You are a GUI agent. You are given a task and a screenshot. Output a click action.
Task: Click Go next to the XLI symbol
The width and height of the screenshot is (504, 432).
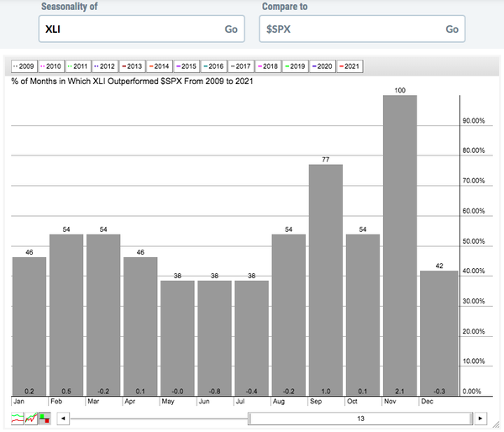(x=231, y=29)
